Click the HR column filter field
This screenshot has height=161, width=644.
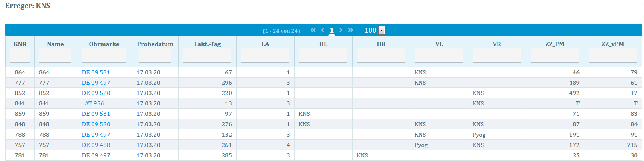pyautogui.click(x=381, y=55)
